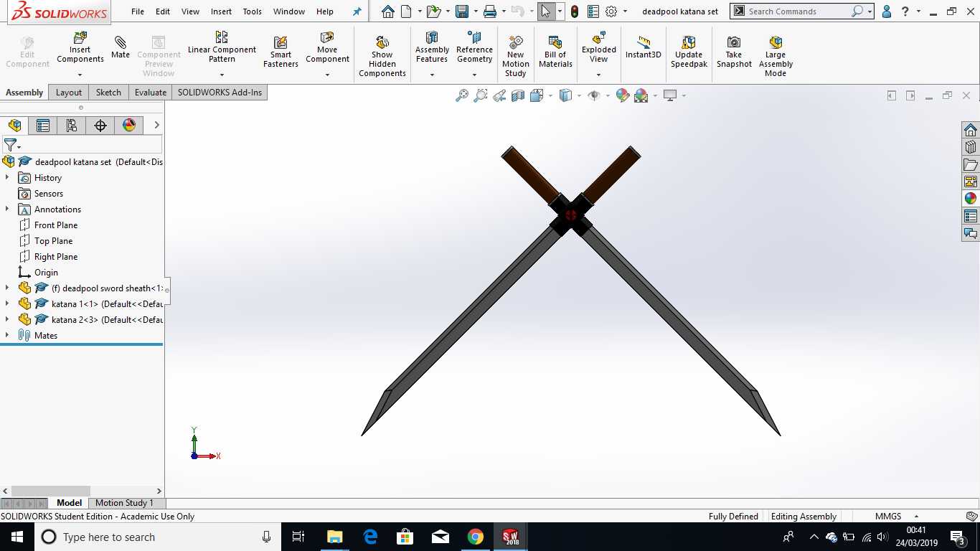The width and height of the screenshot is (980, 551).
Task: Select the Mate tool
Action: pyautogui.click(x=121, y=47)
